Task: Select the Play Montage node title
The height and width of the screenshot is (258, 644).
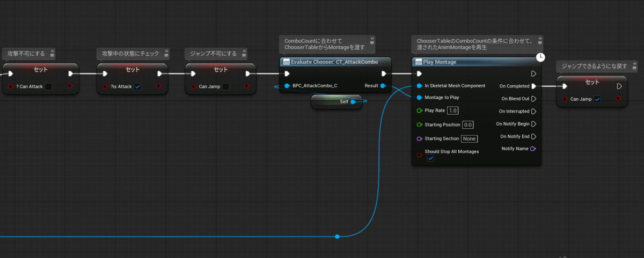Action: coord(440,62)
